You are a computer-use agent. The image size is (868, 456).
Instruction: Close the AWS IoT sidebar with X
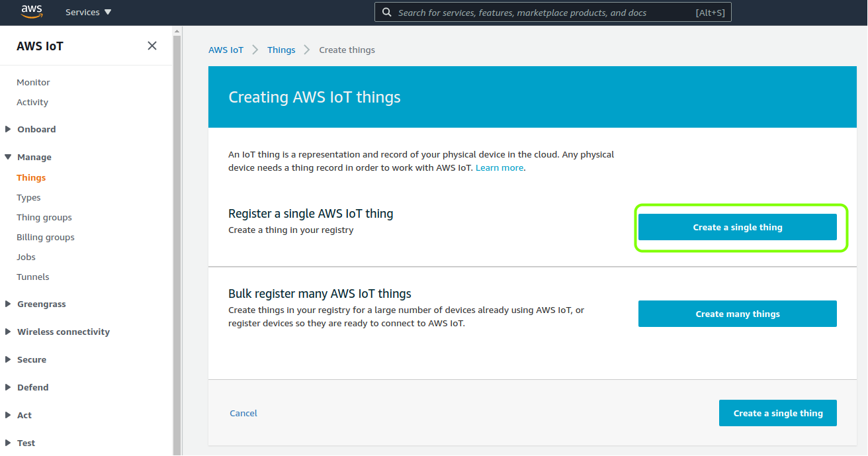tap(152, 46)
